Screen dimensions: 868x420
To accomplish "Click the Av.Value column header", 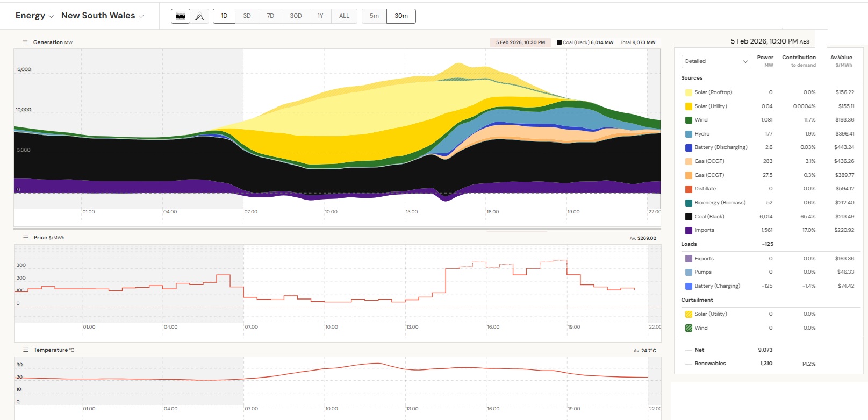I will coord(841,58).
